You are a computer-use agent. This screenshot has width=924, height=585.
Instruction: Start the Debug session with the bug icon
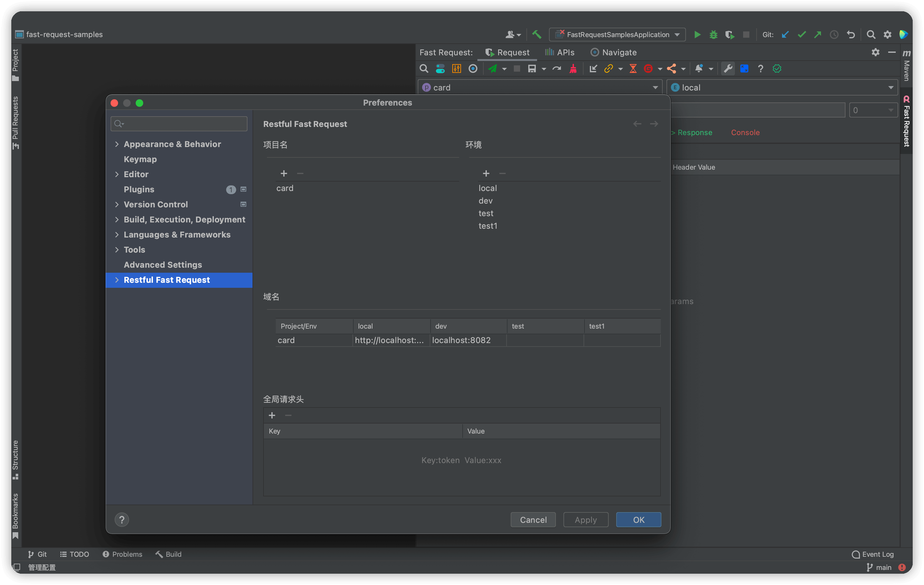point(713,34)
